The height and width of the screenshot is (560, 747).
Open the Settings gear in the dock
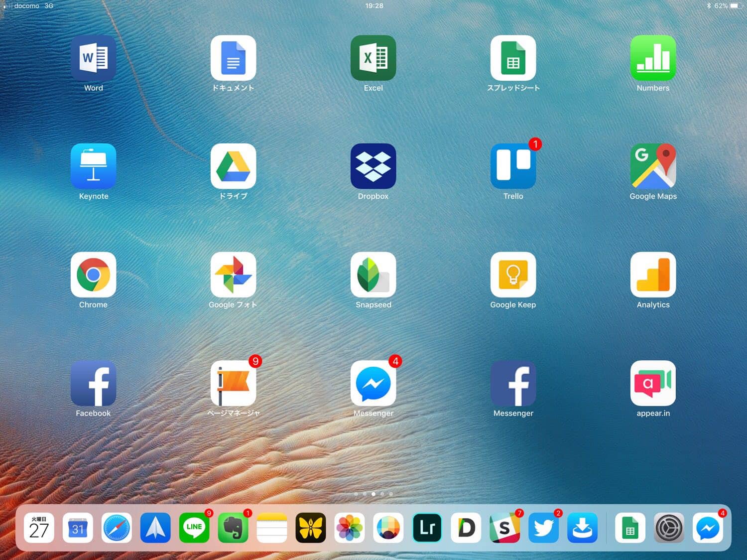[x=669, y=528]
